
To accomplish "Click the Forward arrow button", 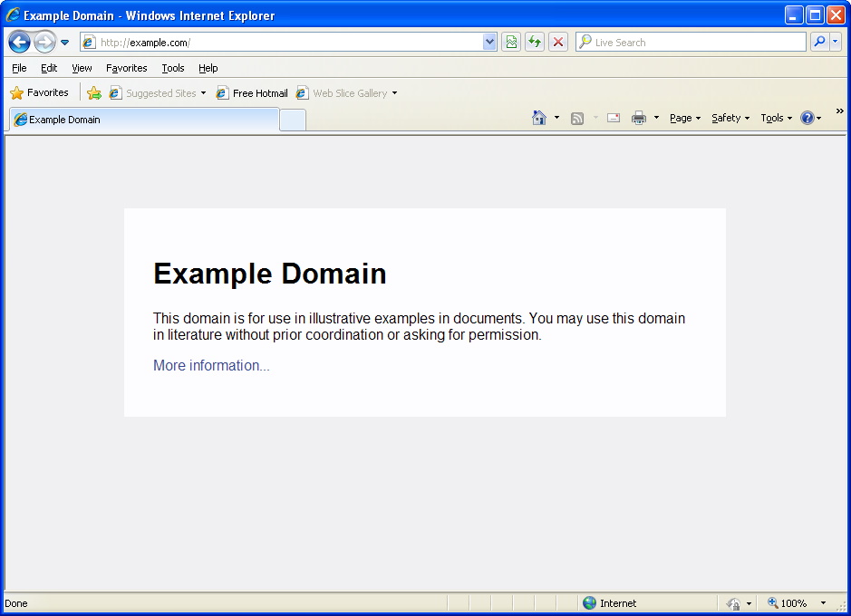I will point(44,43).
